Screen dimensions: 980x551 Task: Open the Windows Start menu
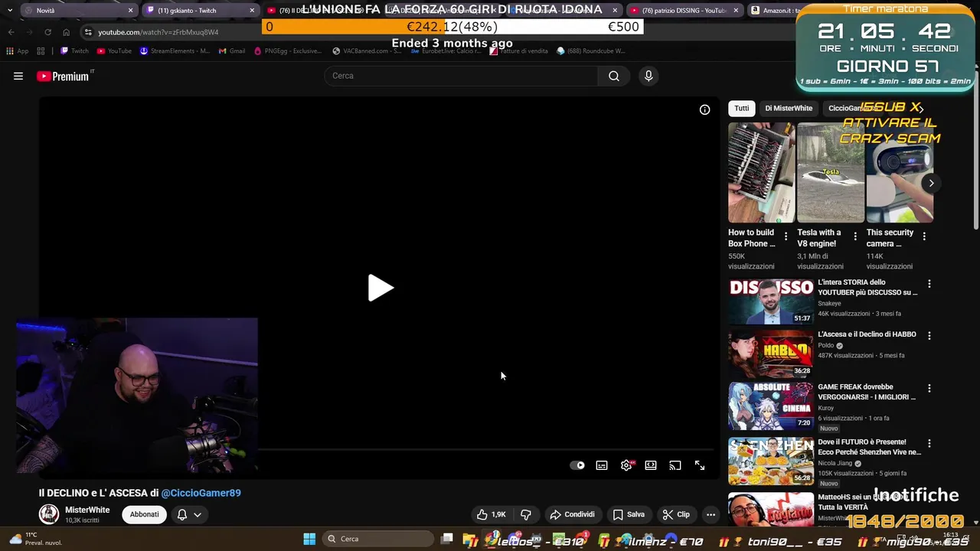pos(309,539)
